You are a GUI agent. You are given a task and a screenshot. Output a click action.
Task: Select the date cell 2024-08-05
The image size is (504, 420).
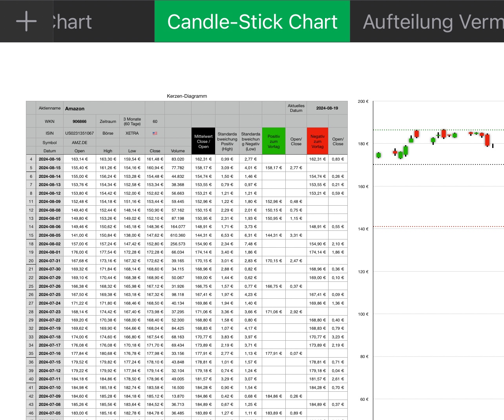tap(50, 236)
